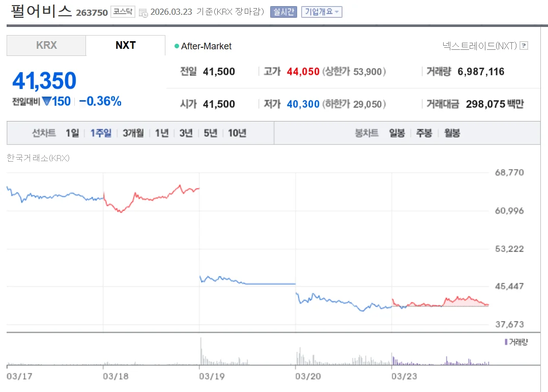Screen dimensions: 548x392
Task: Click the 03/20 date label on chart axis
Action: tap(308, 376)
